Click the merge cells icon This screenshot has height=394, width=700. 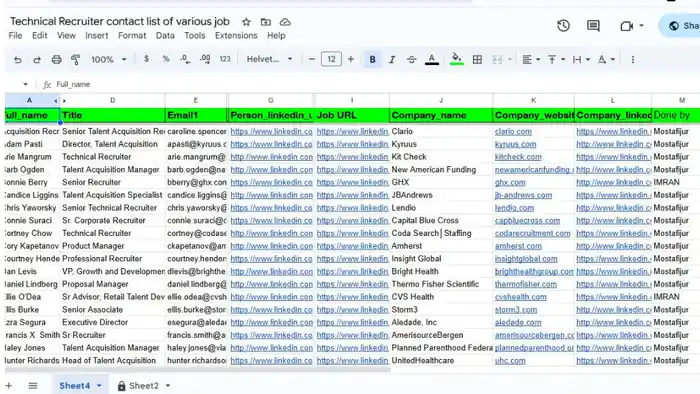tap(497, 59)
